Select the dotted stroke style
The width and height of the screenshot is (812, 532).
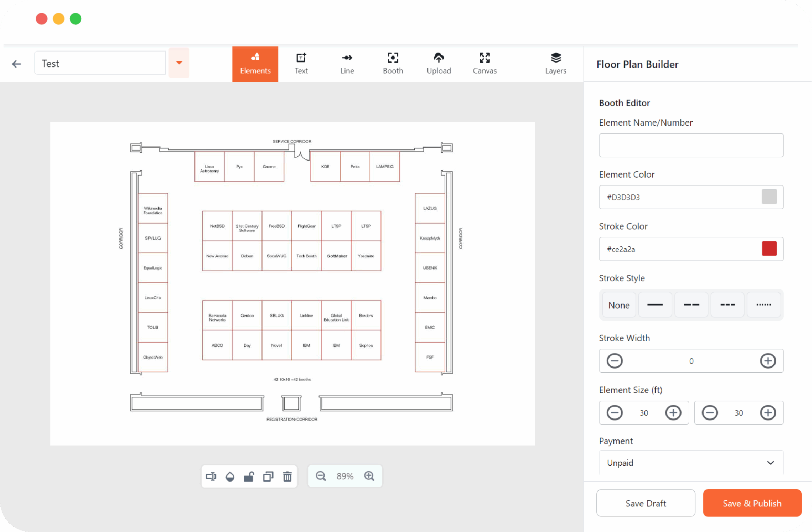tap(763, 305)
